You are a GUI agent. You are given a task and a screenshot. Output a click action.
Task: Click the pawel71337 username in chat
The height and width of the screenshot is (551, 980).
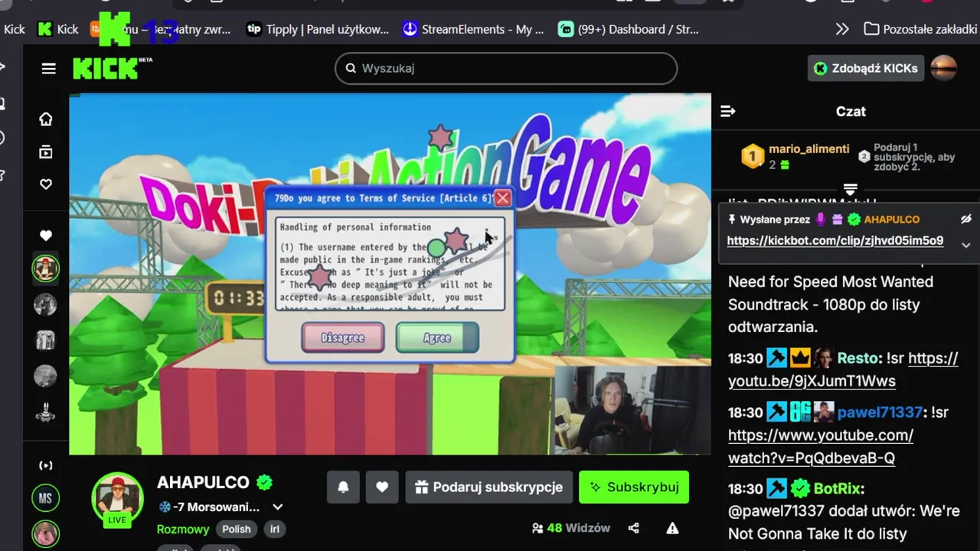[x=880, y=412]
